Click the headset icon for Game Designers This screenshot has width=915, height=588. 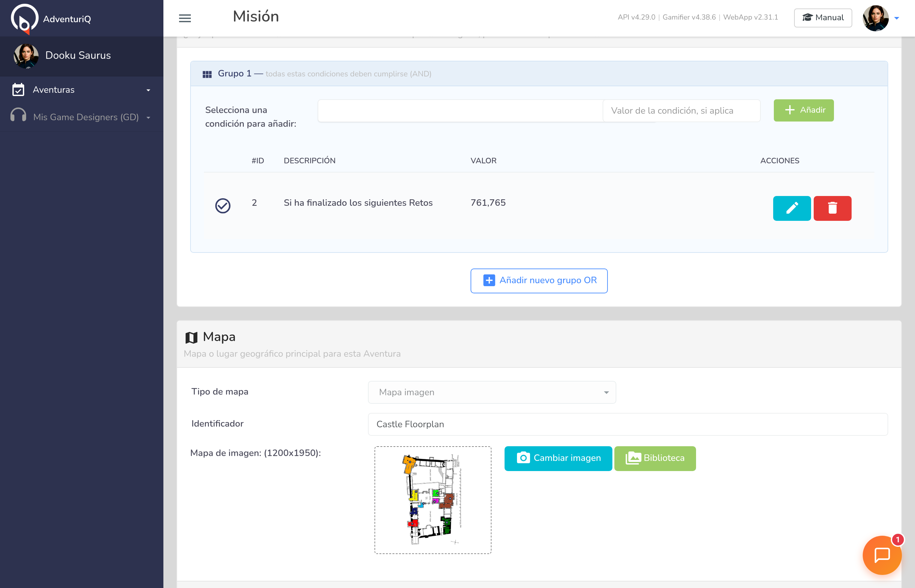(x=18, y=115)
